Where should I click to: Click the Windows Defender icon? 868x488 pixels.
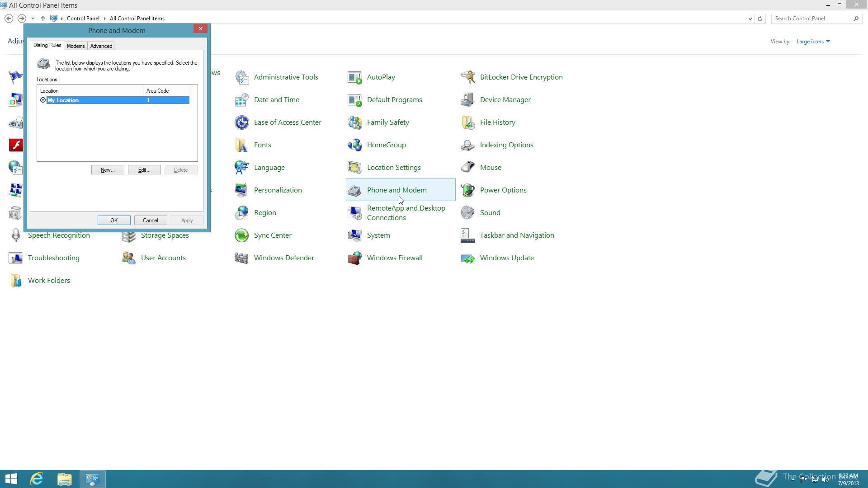click(x=242, y=258)
